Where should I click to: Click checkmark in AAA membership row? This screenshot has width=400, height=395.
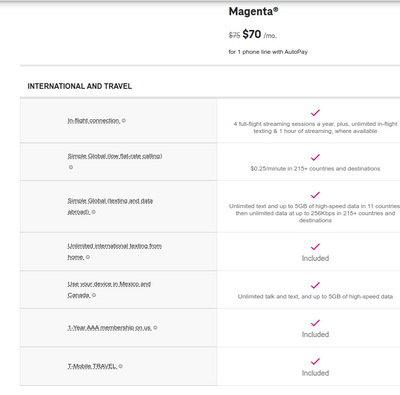click(x=315, y=323)
